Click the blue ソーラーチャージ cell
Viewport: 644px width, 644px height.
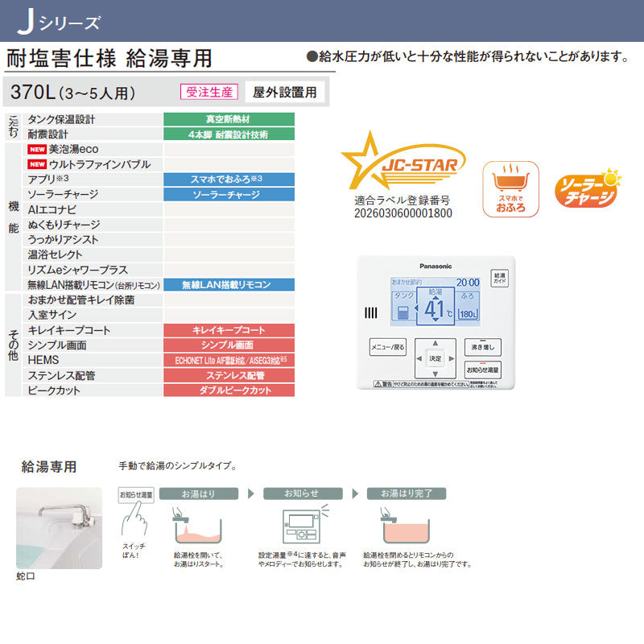(x=229, y=195)
